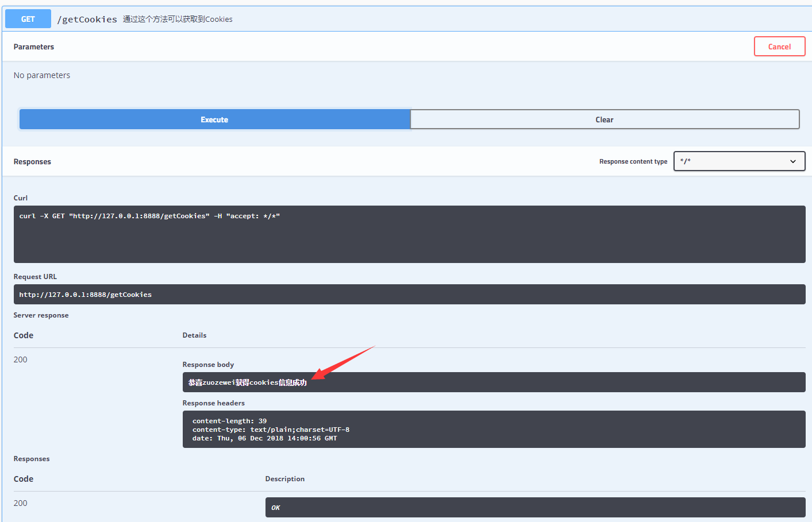Click the endpoint description mentioning Cookies

[x=178, y=19]
